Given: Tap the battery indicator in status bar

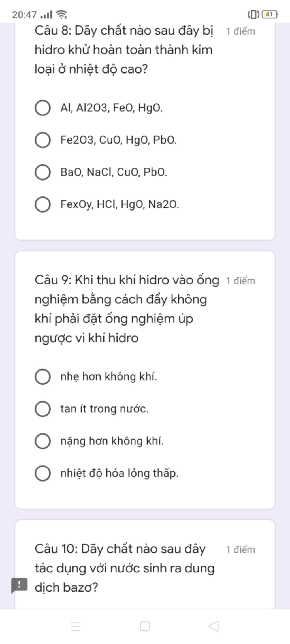Looking at the screenshot, I should (270, 14).
